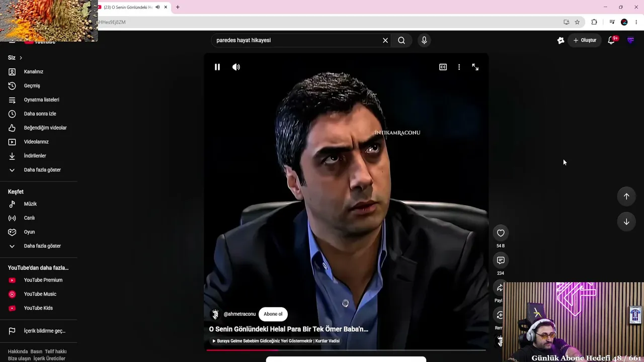
Task: Click the magnifier search button
Action: pyautogui.click(x=401, y=40)
